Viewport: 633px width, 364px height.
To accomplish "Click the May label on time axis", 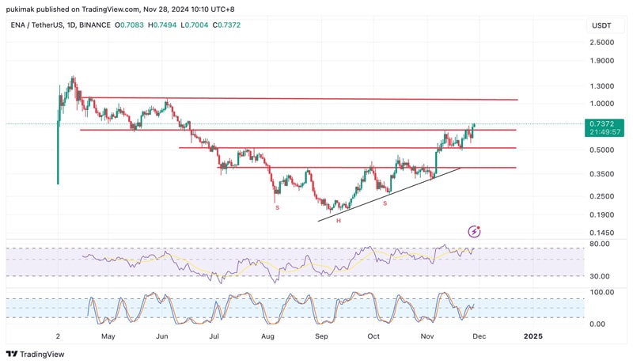I will point(108,336).
